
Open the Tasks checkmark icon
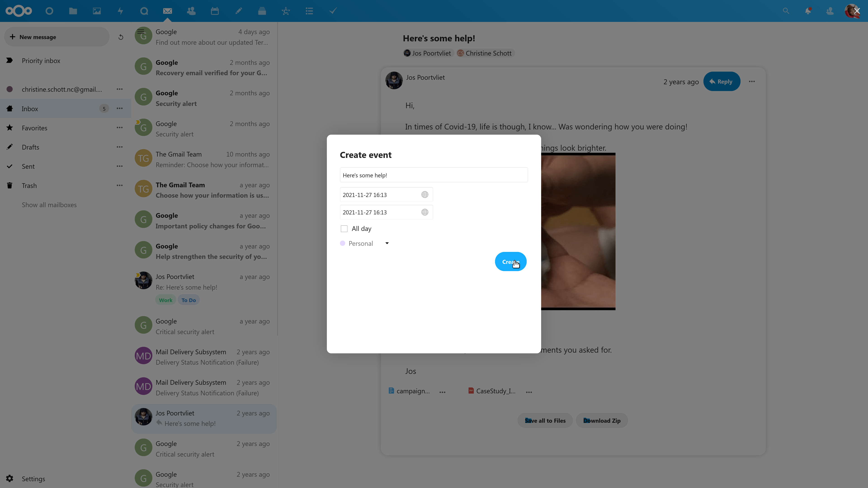click(x=333, y=11)
